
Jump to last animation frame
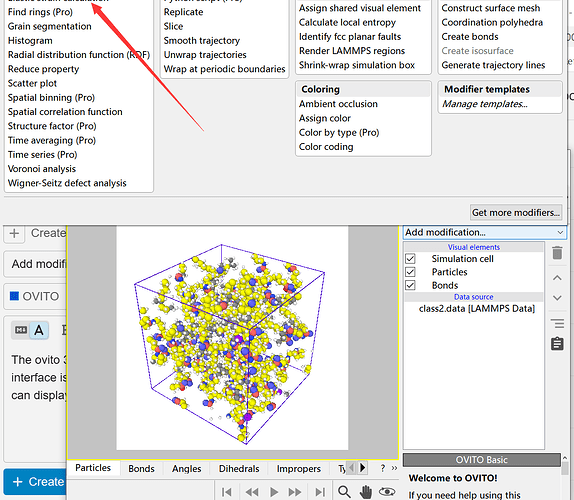pyautogui.click(x=320, y=492)
